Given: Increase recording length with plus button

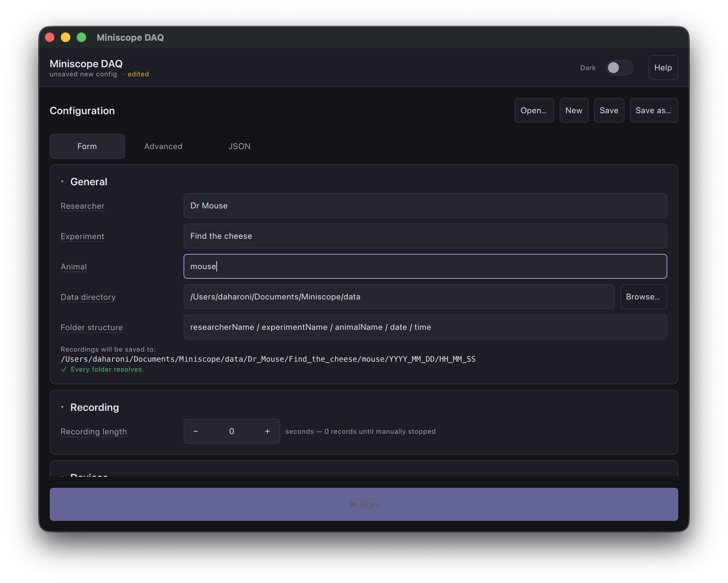Looking at the screenshot, I should click(x=267, y=431).
